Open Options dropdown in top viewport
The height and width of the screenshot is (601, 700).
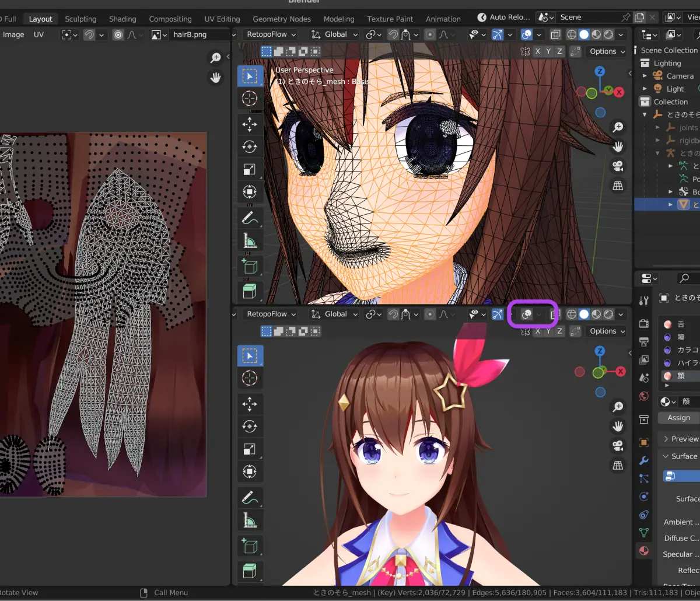tap(607, 51)
